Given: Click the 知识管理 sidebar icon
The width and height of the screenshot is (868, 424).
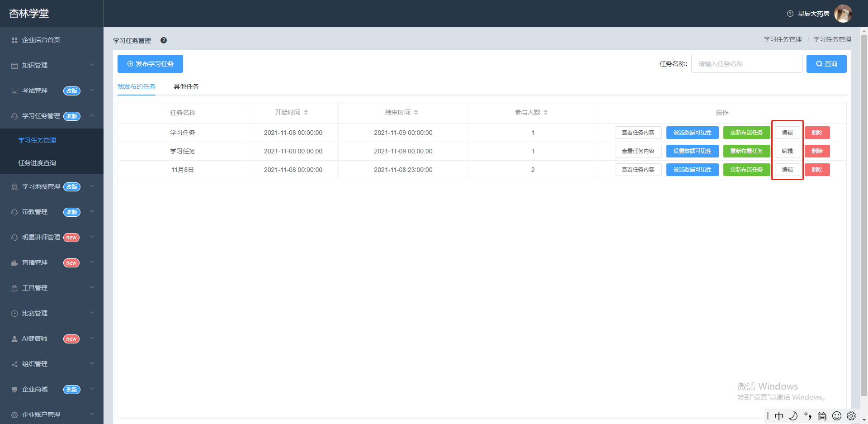Looking at the screenshot, I should click(x=14, y=66).
